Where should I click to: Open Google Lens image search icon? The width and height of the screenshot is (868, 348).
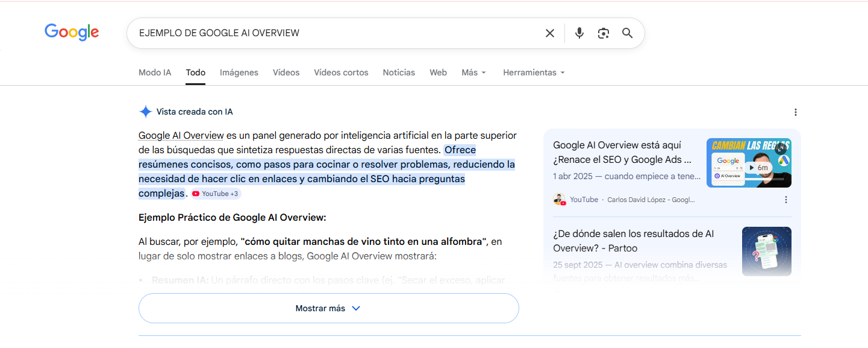tap(604, 33)
